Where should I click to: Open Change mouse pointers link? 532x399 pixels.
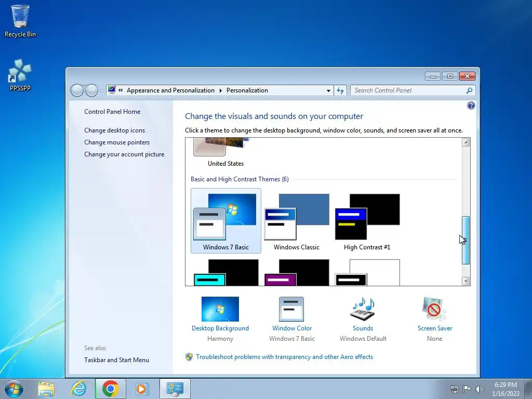[117, 142]
